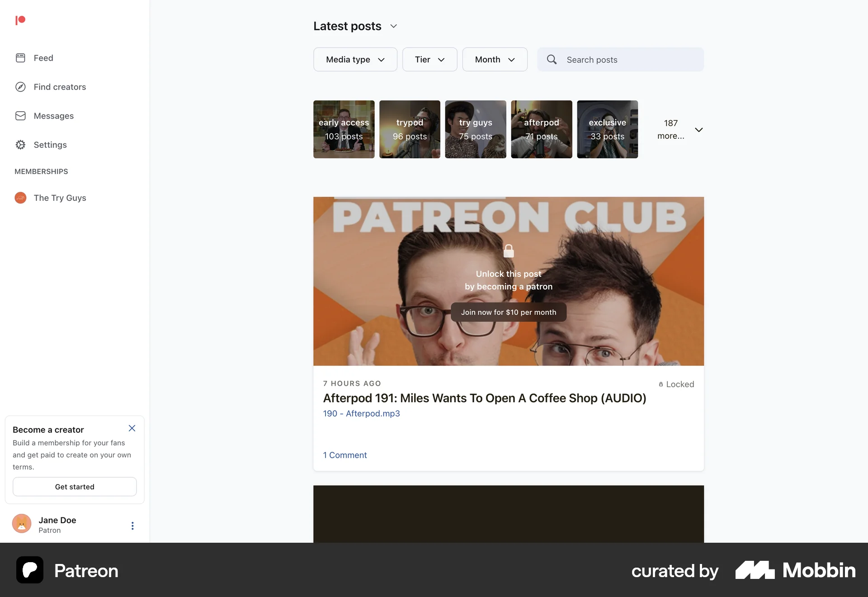Open Settings using the gear icon
This screenshot has height=597, width=868.
tap(21, 145)
